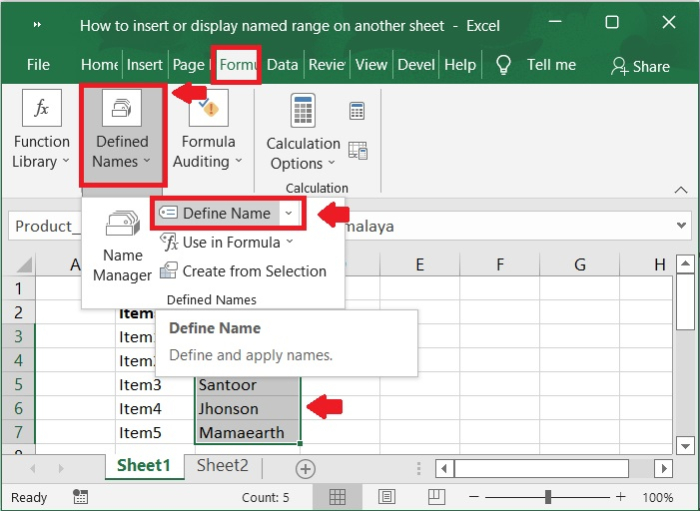Open the Developer tab
Viewport: 700px width, 511px height.
click(x=416, y=65)
